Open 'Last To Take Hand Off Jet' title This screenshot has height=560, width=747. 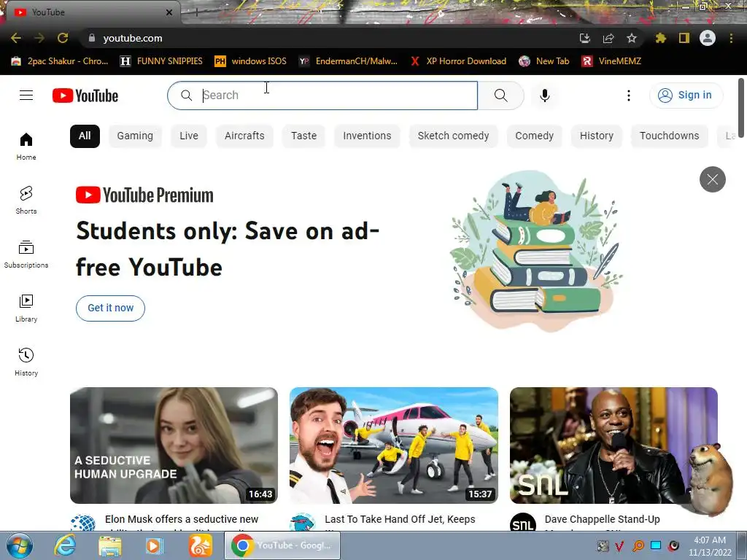tap(400, 519)
